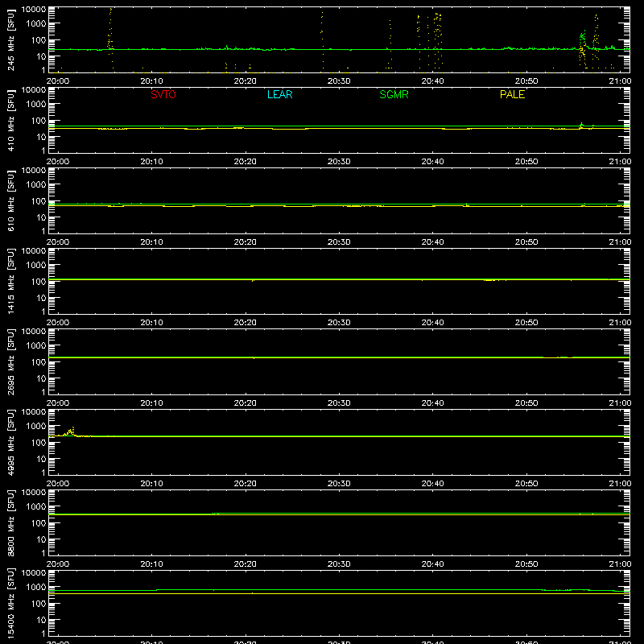Select the 410 MHz [SFU] axis title

(10, 120)
